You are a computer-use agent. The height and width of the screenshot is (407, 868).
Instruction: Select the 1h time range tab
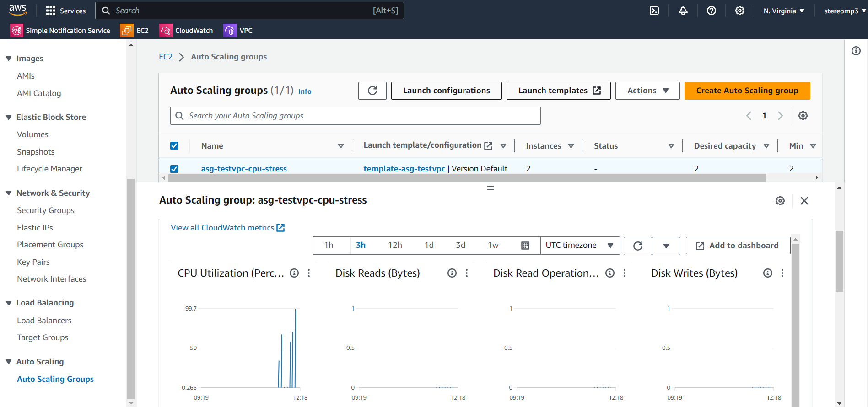tap(329, 245)
